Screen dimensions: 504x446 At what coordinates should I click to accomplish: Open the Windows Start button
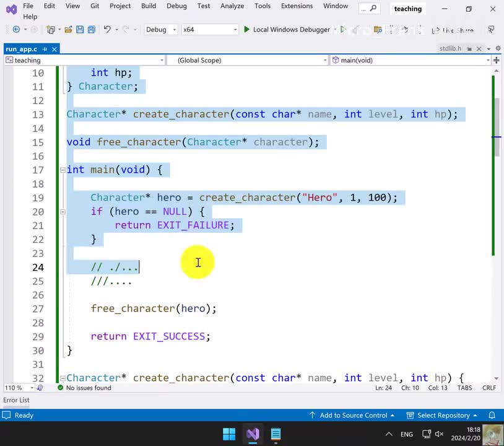pyautogui.click(x=229, y=434)
